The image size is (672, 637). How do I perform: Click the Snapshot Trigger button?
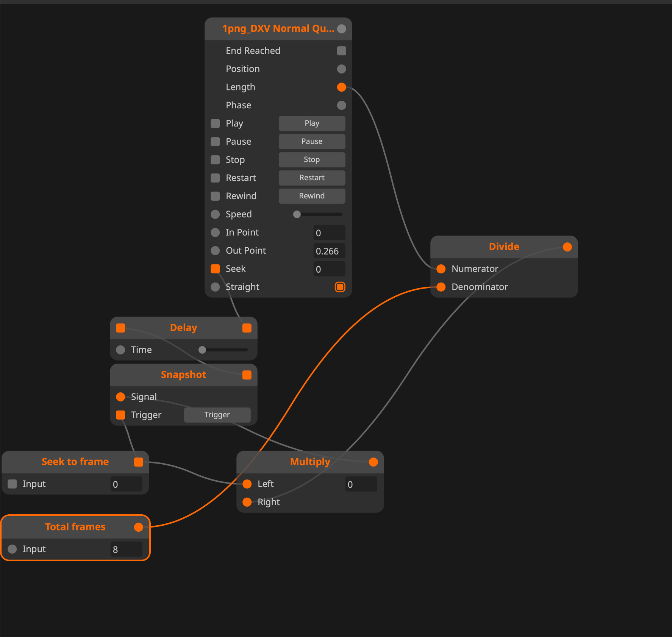pyautogui.click(x=217, y=415)
